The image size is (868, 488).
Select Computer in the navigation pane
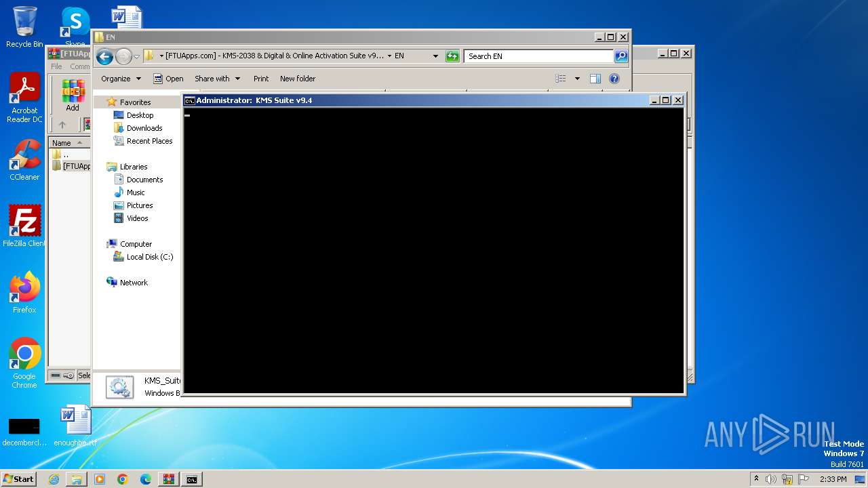click(136, 244)
